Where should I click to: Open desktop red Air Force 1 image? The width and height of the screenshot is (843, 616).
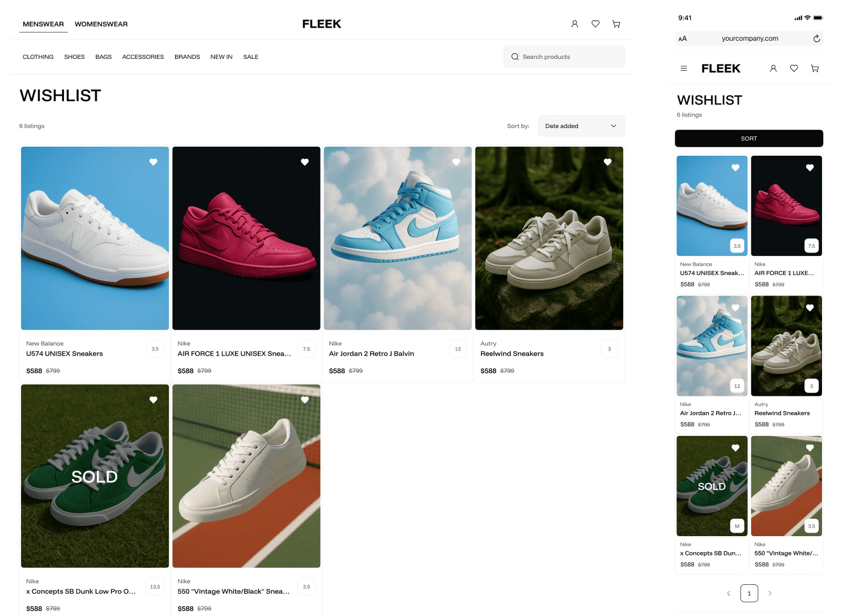click(246, 238)
